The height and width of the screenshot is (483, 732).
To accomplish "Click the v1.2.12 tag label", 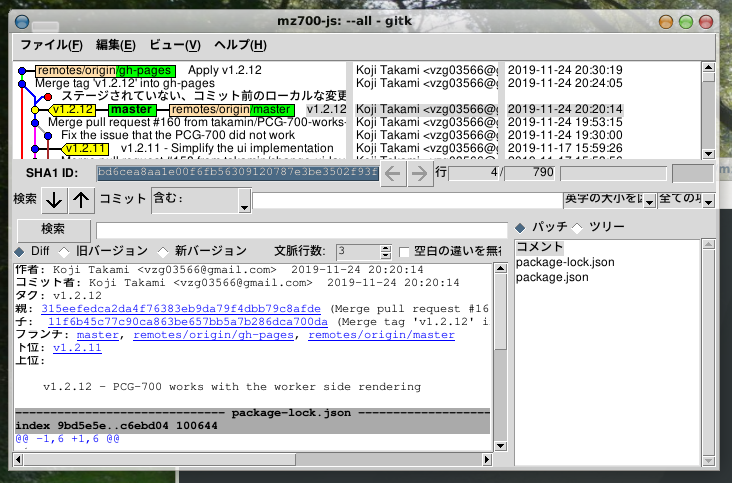I will click(72, 110).
